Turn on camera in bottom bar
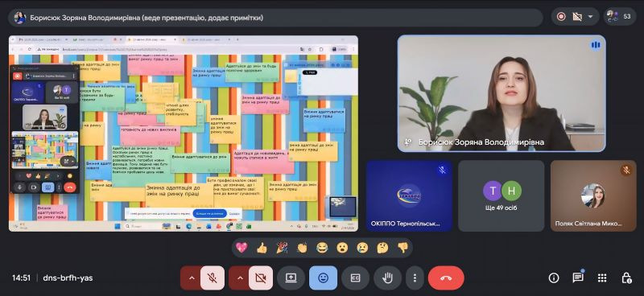This screenshot has height=296, width=644. [x=261, y=278]
